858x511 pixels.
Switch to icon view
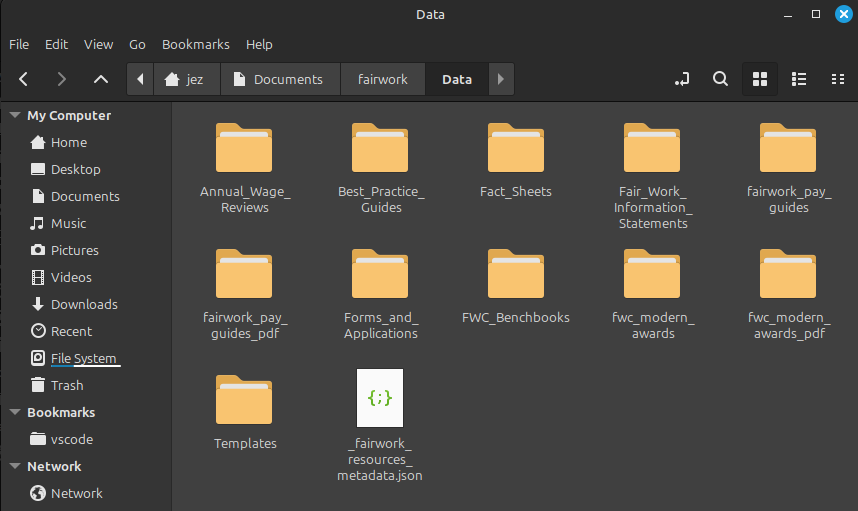pos(759,79)
